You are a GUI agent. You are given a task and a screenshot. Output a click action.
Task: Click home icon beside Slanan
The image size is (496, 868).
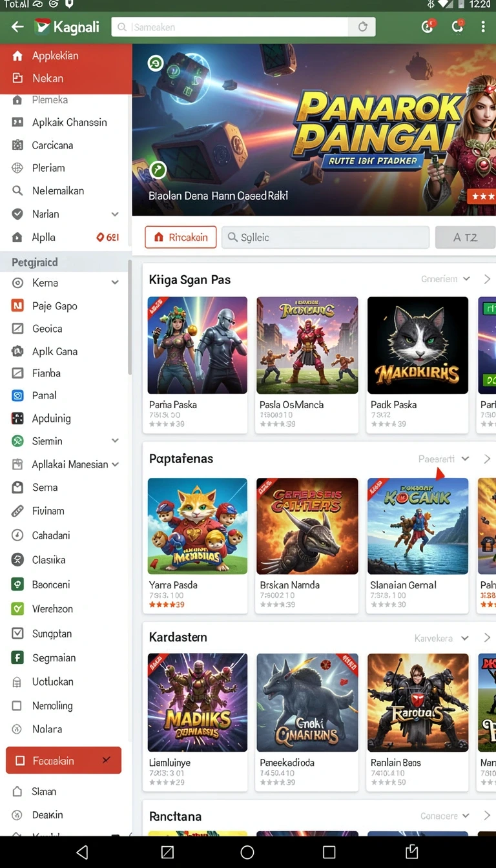(17, 791)
